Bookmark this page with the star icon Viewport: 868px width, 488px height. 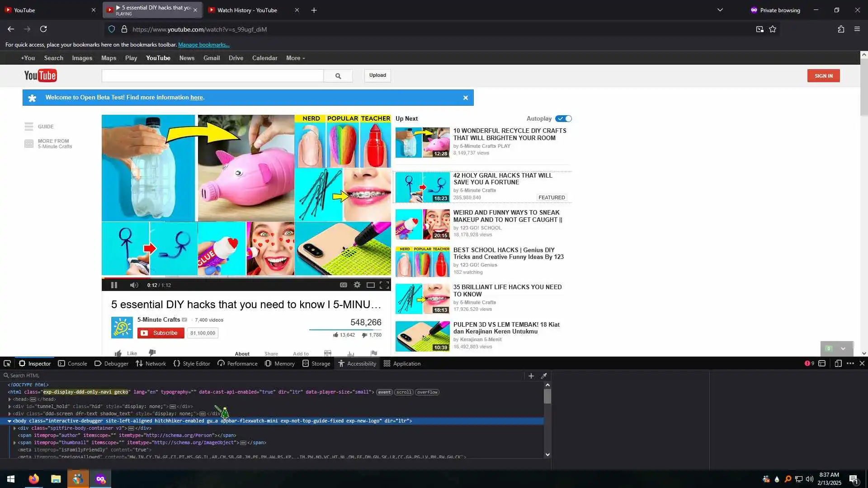[773, 29]
